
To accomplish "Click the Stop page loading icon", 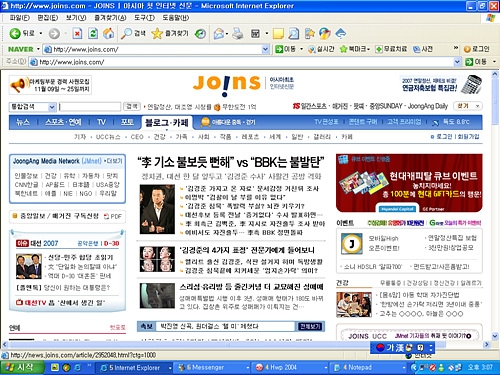I will pyautogui.click(x=77, y=33).
